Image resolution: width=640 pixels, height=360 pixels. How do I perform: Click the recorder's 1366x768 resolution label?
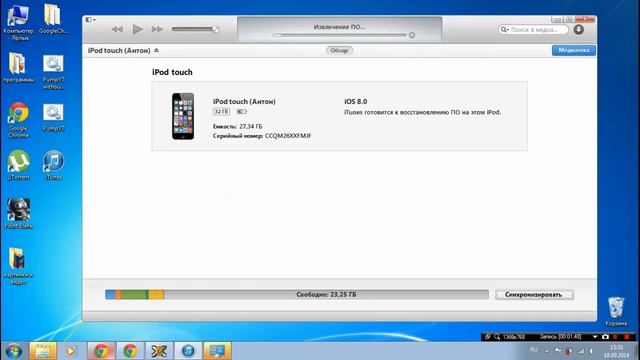[x=514, y=337]
